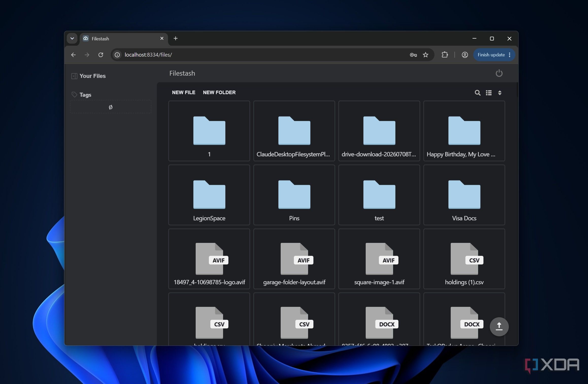Select 18497_4-10698785-logo.avif file
Image resolution: width=588 pixels, height=384 pixels.
[209, 259]
